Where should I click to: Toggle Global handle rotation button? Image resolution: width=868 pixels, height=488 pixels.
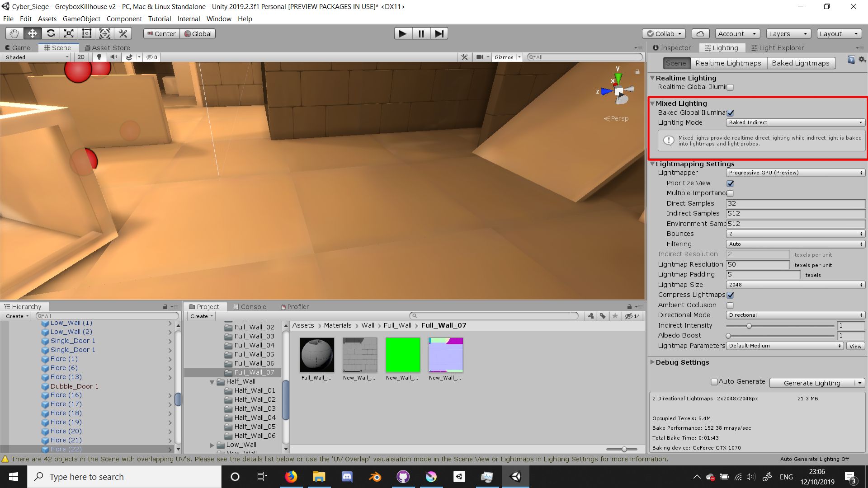[198, 33]
